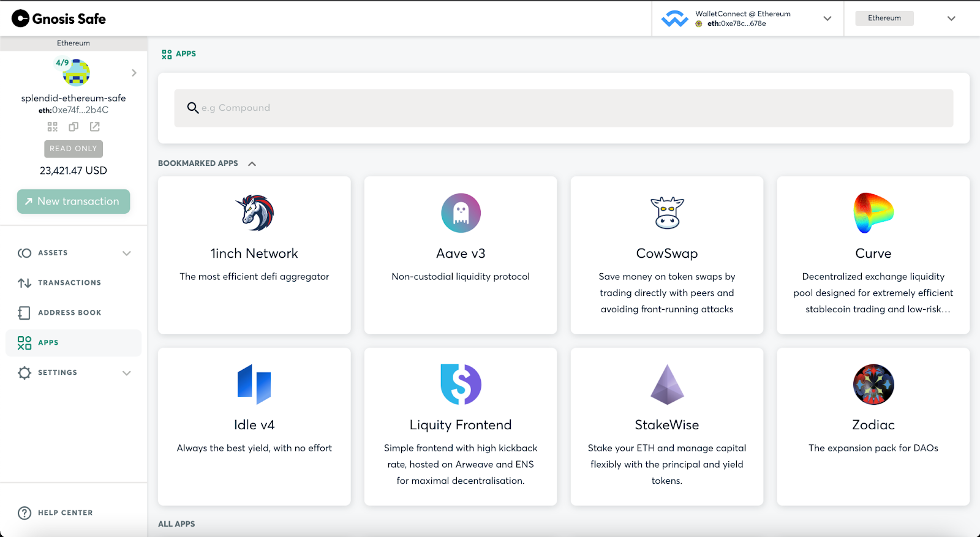Image resolution: width=980 pixels, height=537 pixels.
Task: Click the QR code icon under safe address
Action: point(53,127)
